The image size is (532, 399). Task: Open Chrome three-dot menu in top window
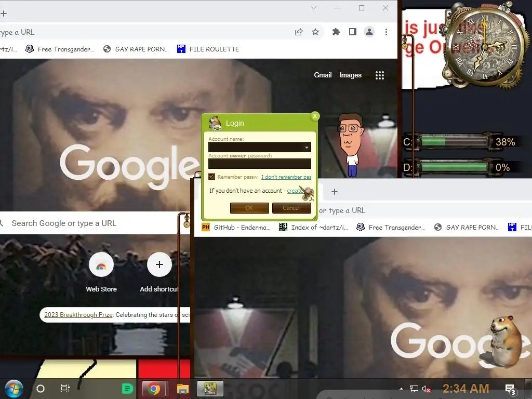coord(386,32)
